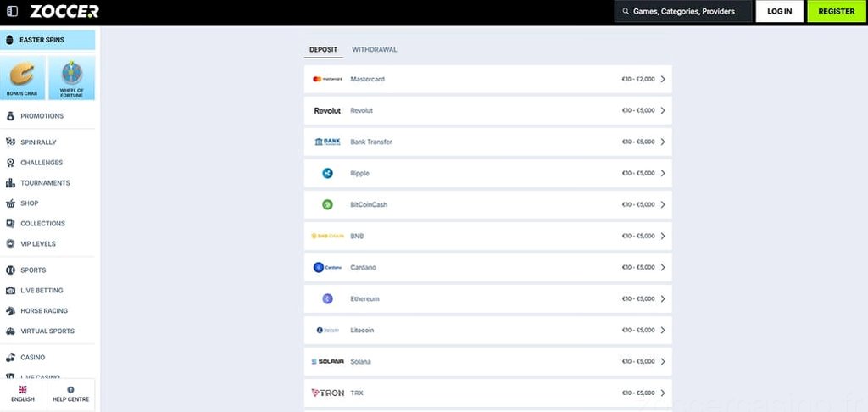Click the Collections cards icon
Screen dimensions: 868x412
(10, 223)
